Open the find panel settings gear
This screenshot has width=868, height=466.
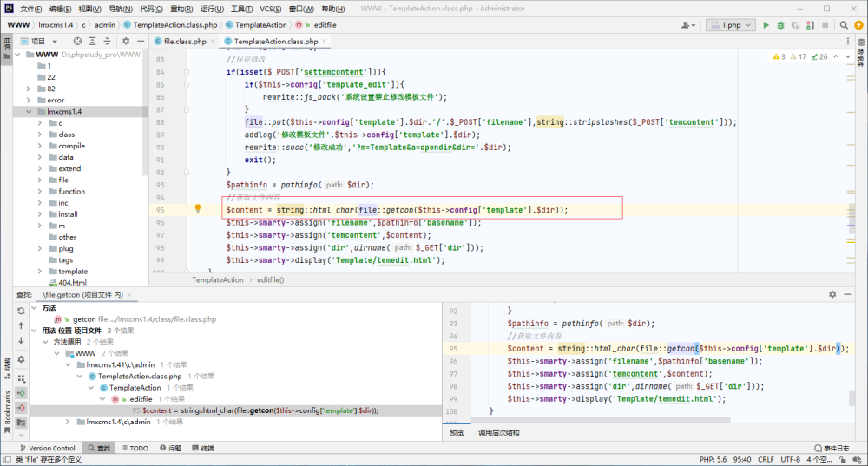point(832,294)
